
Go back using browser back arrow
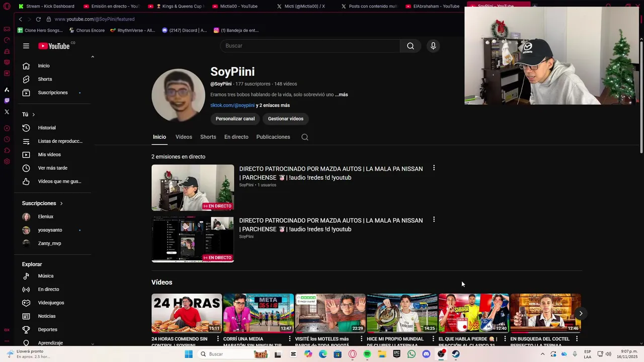pos(20,19)
